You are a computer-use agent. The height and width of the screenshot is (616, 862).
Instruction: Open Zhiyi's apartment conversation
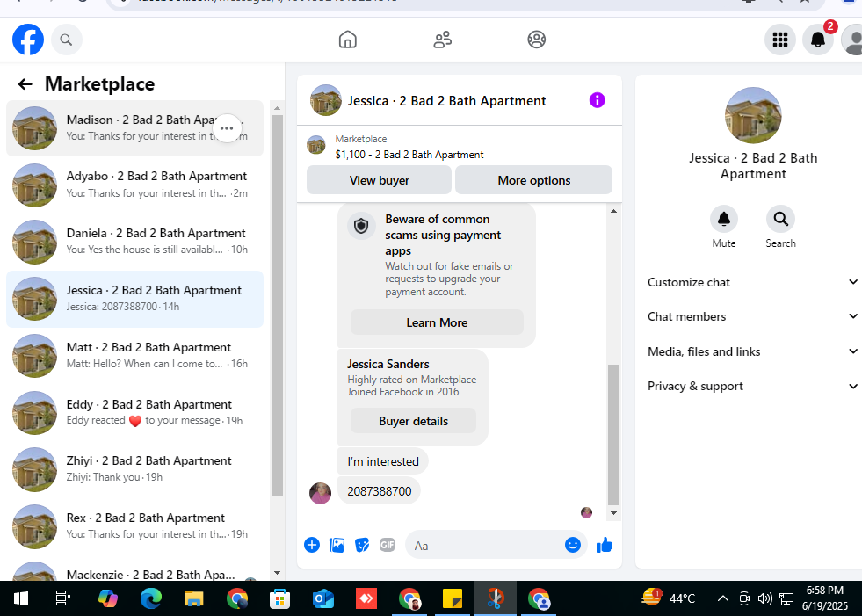[x=134, y=470]
